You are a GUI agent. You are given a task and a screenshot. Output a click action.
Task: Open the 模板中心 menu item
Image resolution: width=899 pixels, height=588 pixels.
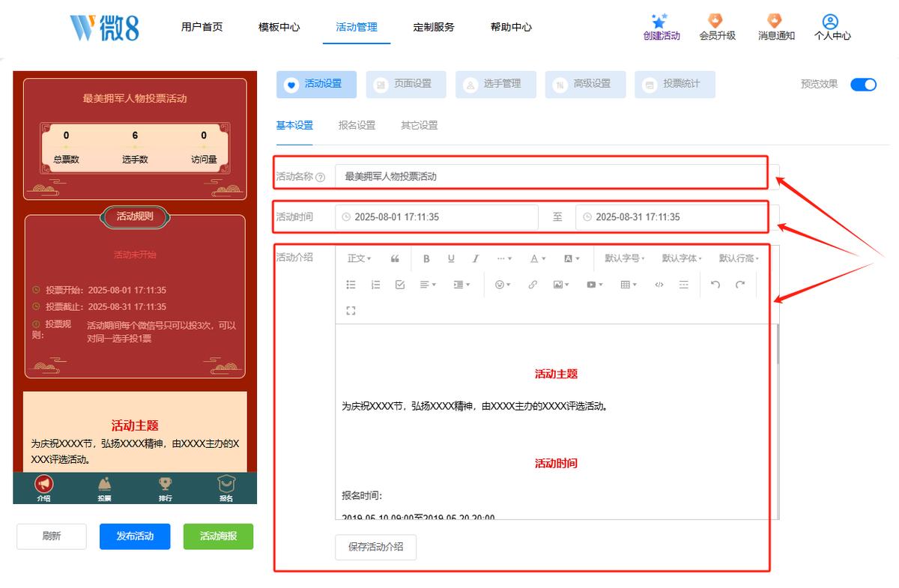coord(279,27)
